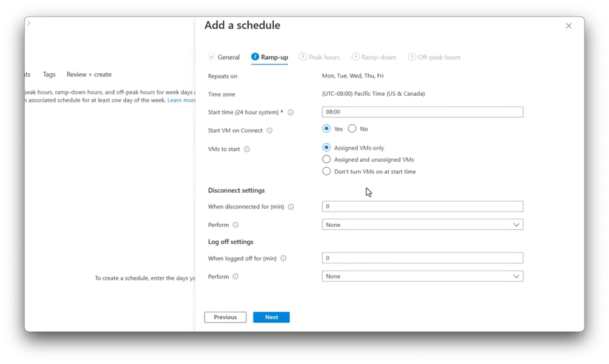Go to the General step tab
Screen dimensions: 609x364
point(224,57)
